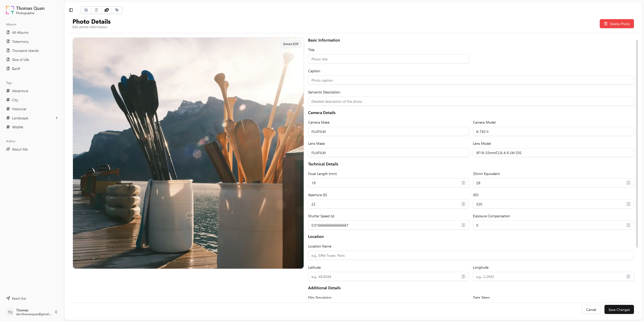Click the Photo title input field
The width and height of the screenshot is (644, 322).
388,59
